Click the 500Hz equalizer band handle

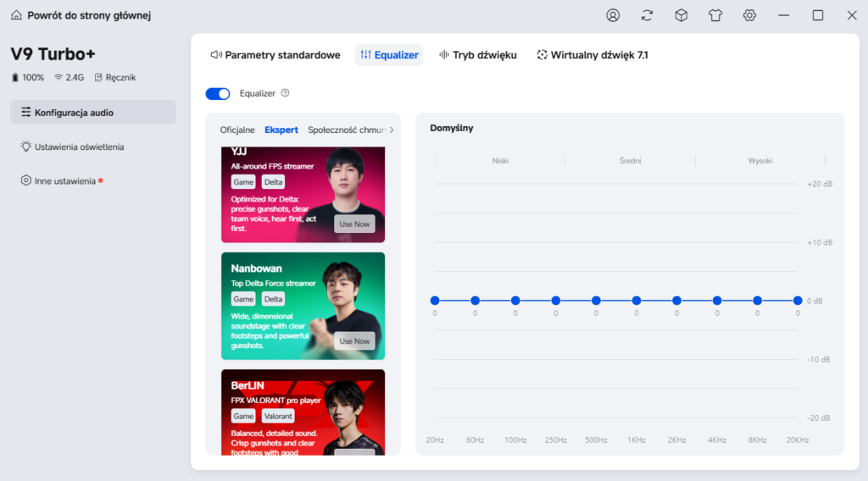tap(596, 301)
